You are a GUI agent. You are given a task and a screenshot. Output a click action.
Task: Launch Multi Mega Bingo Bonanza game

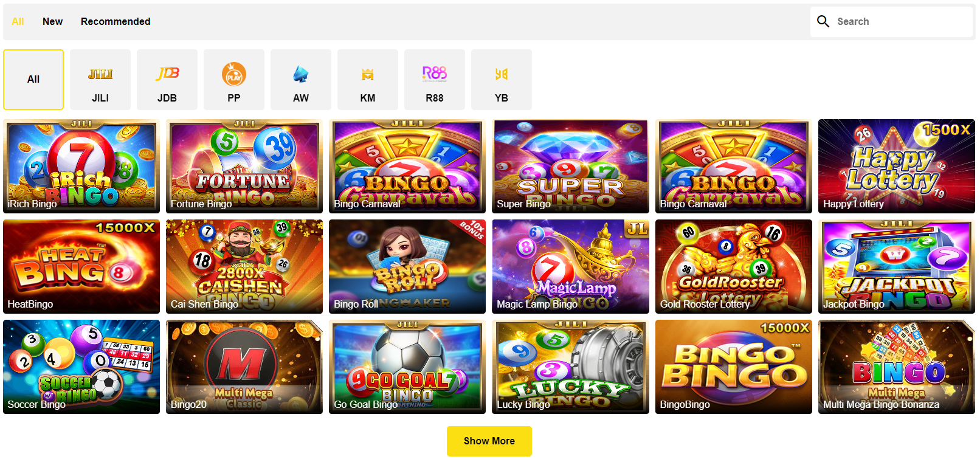897,367
